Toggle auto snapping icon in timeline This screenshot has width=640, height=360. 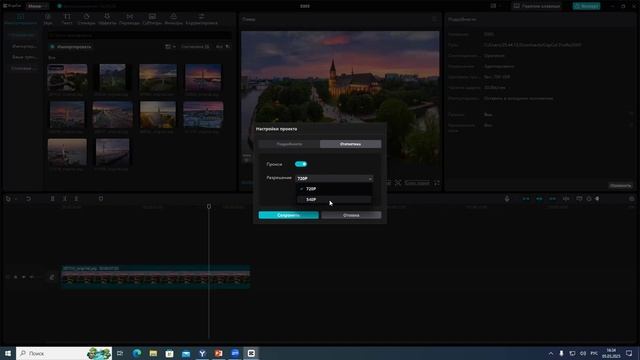(x=539, y=199)
